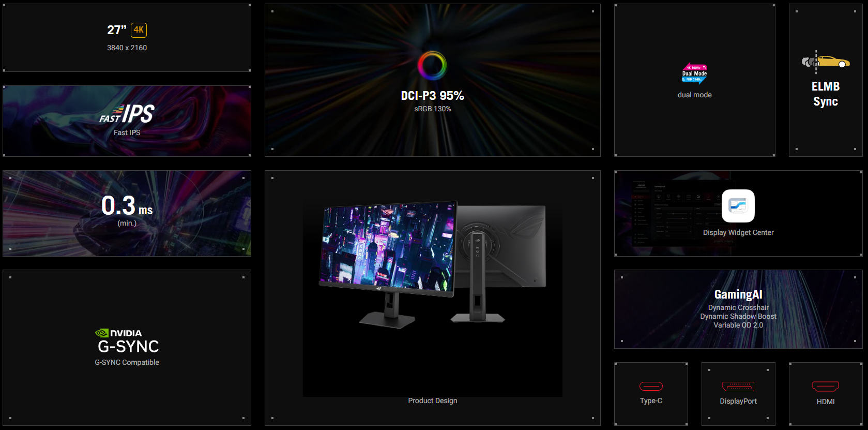868x430 pixels.
Task: Click the ELMB Sync car icon
Action: tap(826, 62)
